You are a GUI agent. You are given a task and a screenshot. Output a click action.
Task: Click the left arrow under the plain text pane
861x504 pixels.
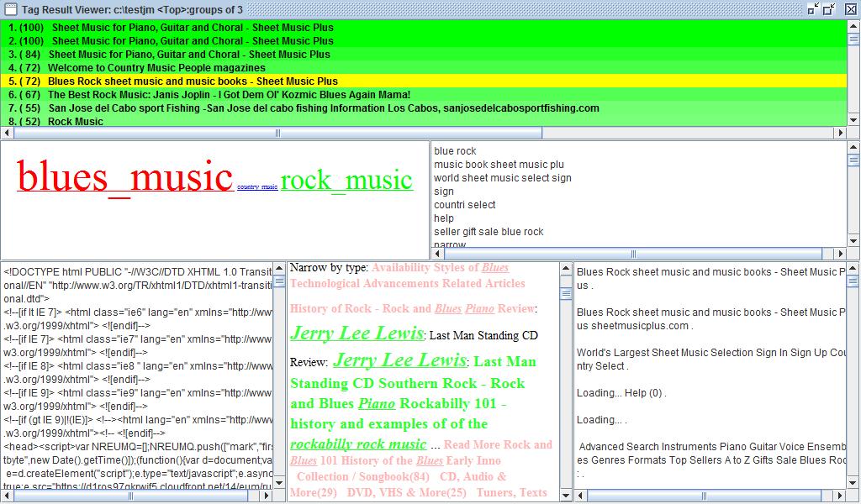[x=580, y=496]
